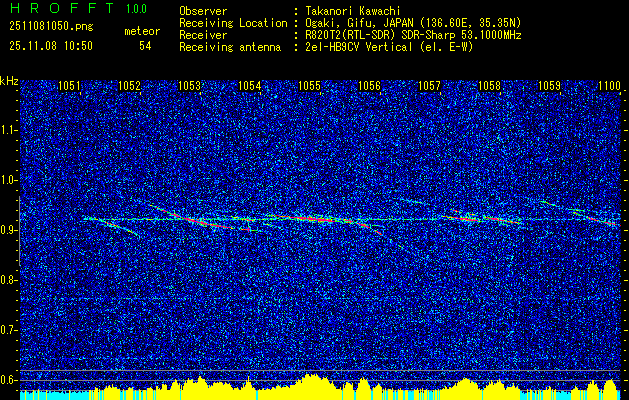This screenshot has width=629, height=400.
Task: Click time marker 1053
Action: click(189, 85)
